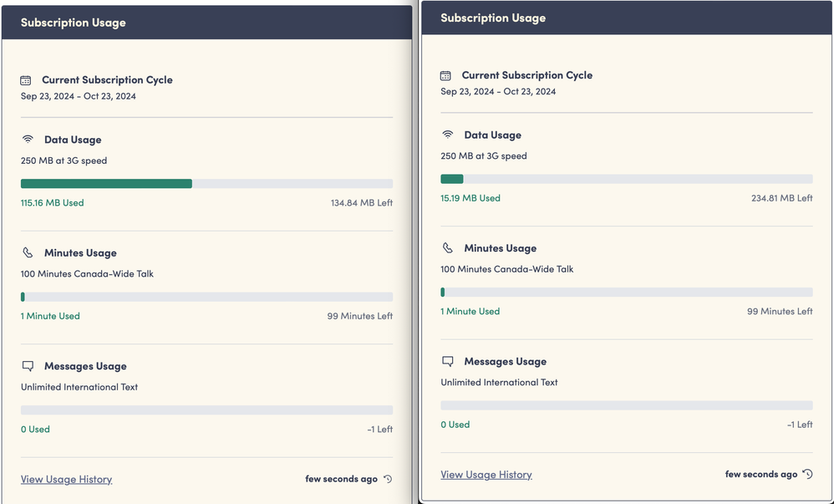Click the calendar icon in the left panel
The width and height of the screenshot is (834, 504).
pos(26,80)
